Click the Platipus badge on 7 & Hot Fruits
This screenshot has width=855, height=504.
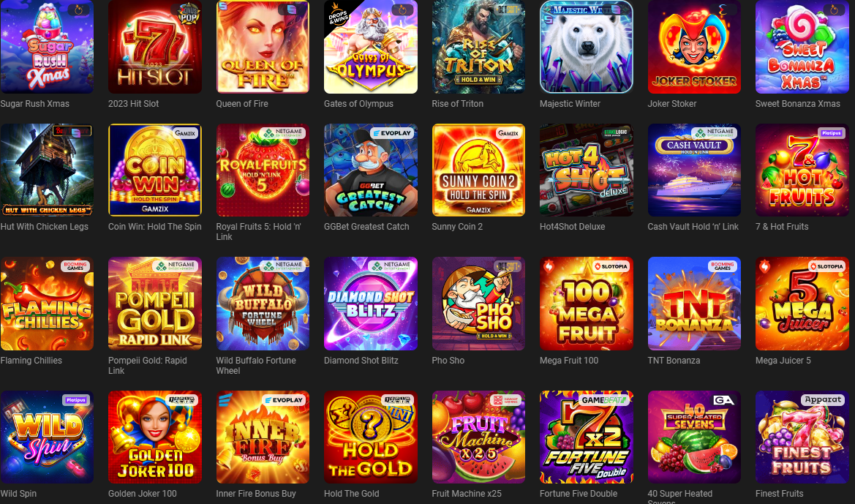[831, 132]
